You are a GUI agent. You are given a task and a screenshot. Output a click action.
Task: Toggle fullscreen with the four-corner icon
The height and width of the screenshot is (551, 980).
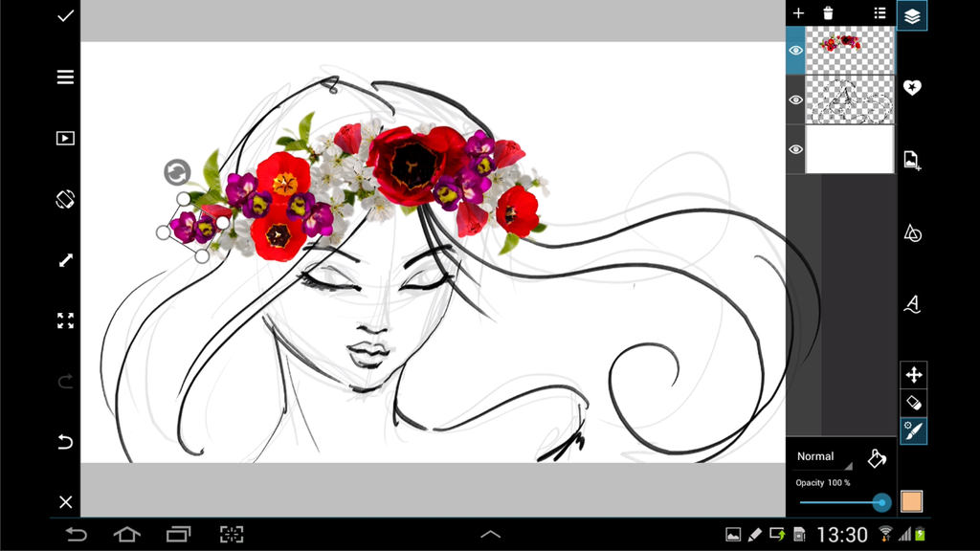point(66,320)
